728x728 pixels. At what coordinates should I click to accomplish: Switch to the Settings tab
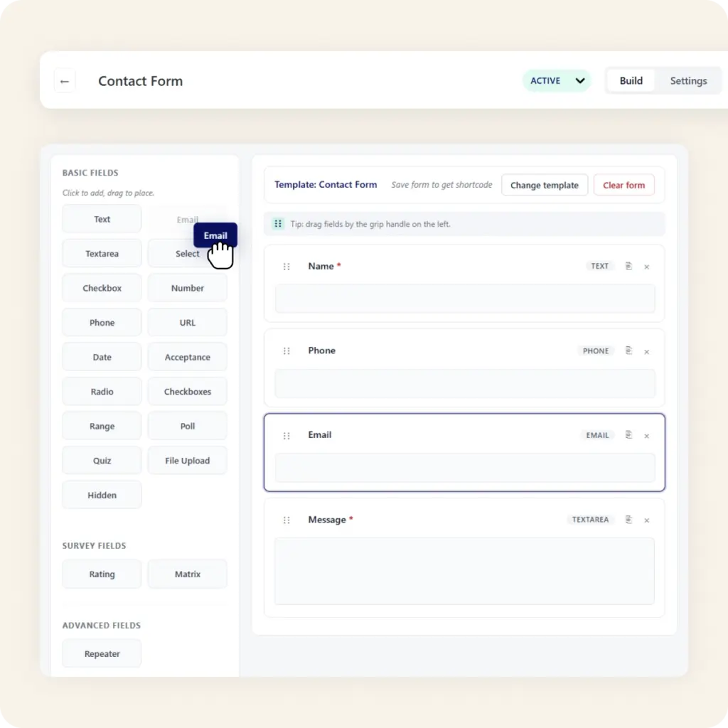pyautogui.click(x=687, y=81)
